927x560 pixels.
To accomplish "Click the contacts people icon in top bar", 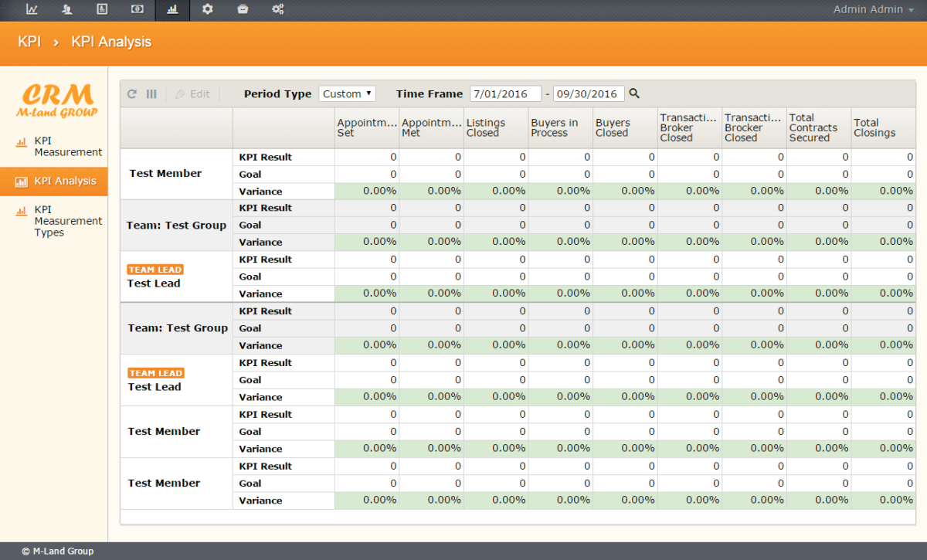I will click(x=67, y=9).
